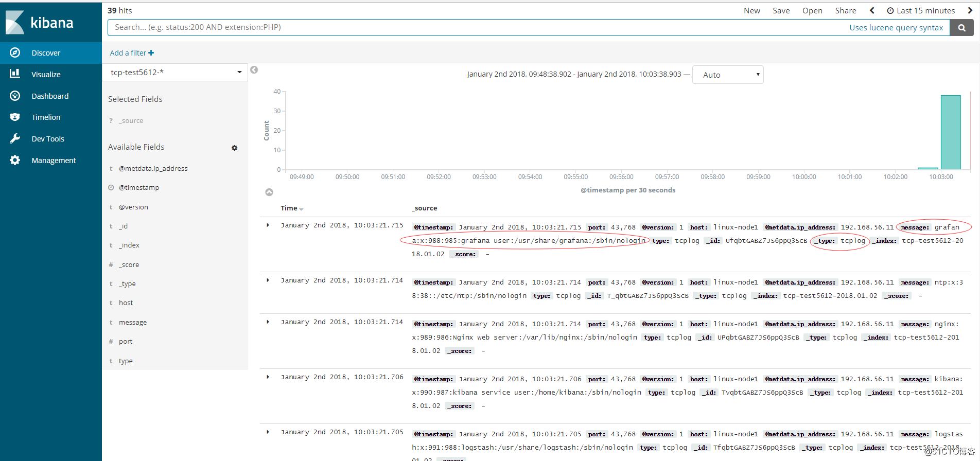Go to Discover in sidebar
Viewport: 980px width, 461px height.
coord(51,52)
